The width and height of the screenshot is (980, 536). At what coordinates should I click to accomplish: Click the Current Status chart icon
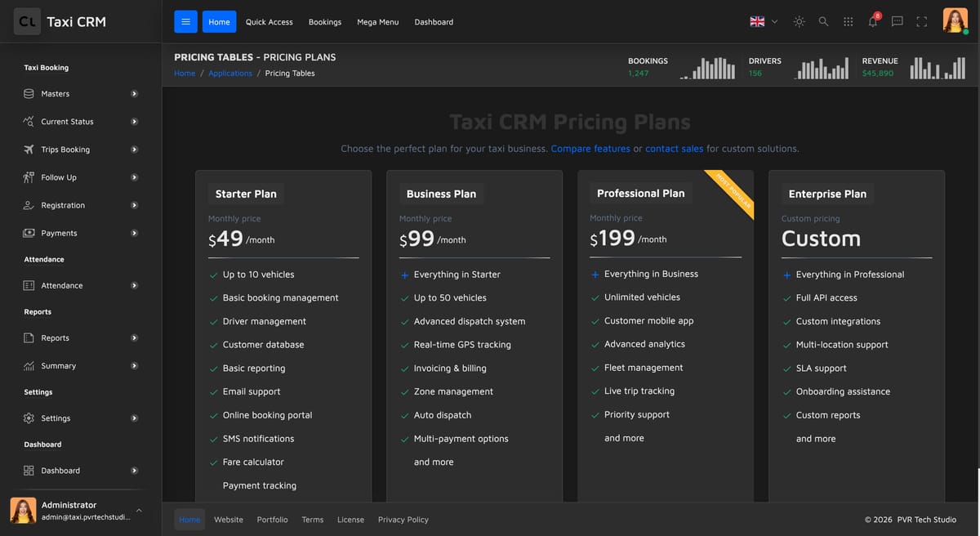click(29, 122)
